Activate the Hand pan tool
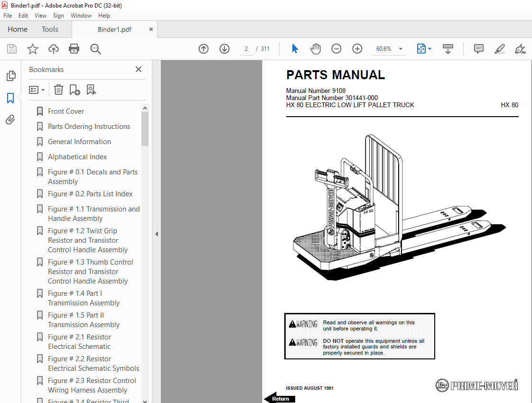This screenshot has height=403, width=532. 316,49
